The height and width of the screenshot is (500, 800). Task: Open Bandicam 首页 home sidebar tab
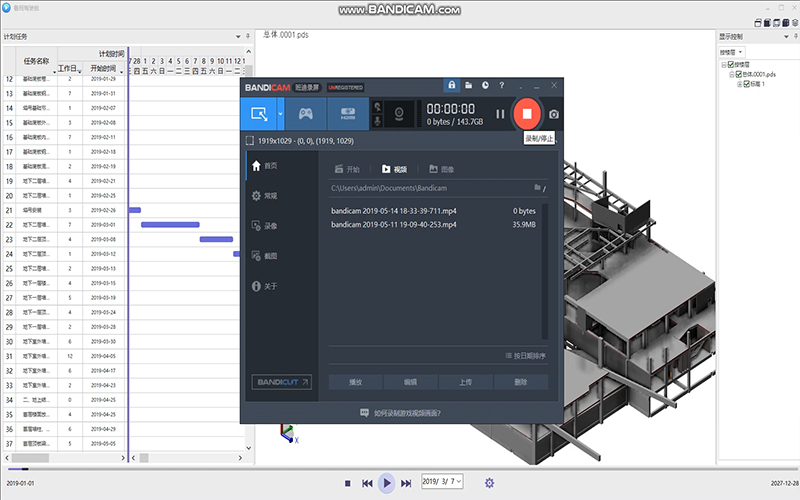tap(282, 166)
